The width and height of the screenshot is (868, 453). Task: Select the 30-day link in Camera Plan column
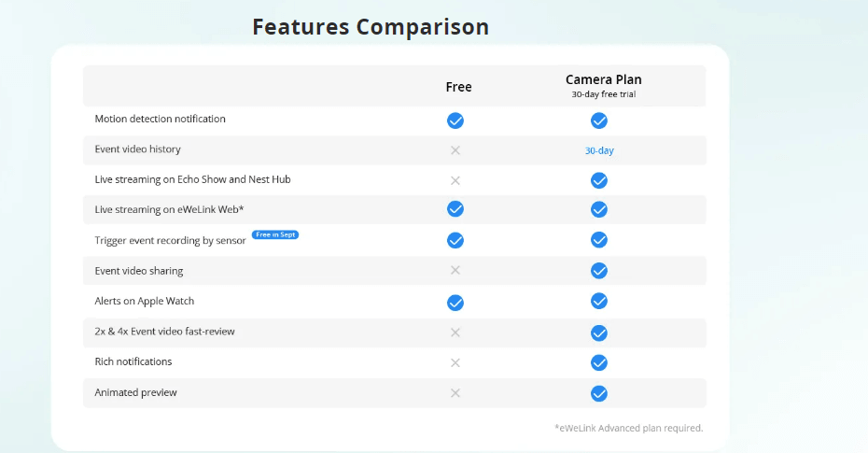click(599, 150)
